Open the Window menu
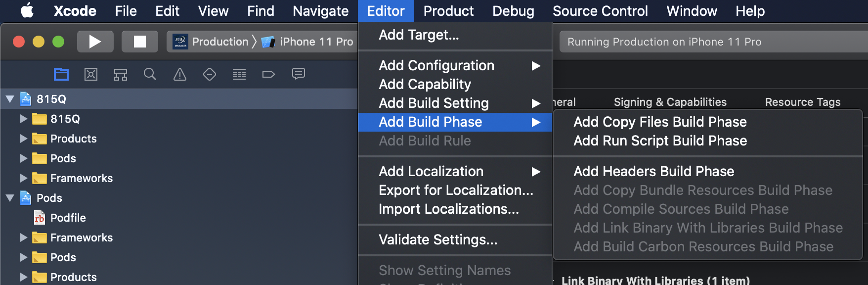Screen dimensions: 868x285 tap(692, 10)
